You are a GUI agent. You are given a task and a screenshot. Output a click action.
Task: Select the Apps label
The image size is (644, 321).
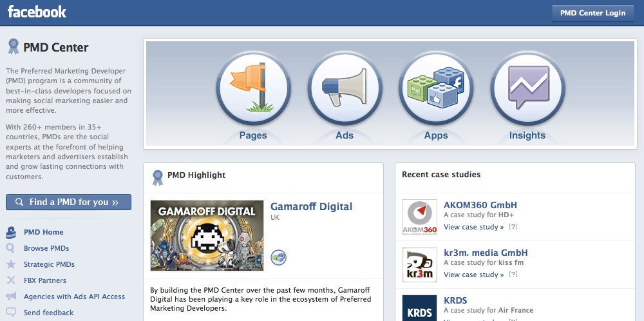click(436, 135)
